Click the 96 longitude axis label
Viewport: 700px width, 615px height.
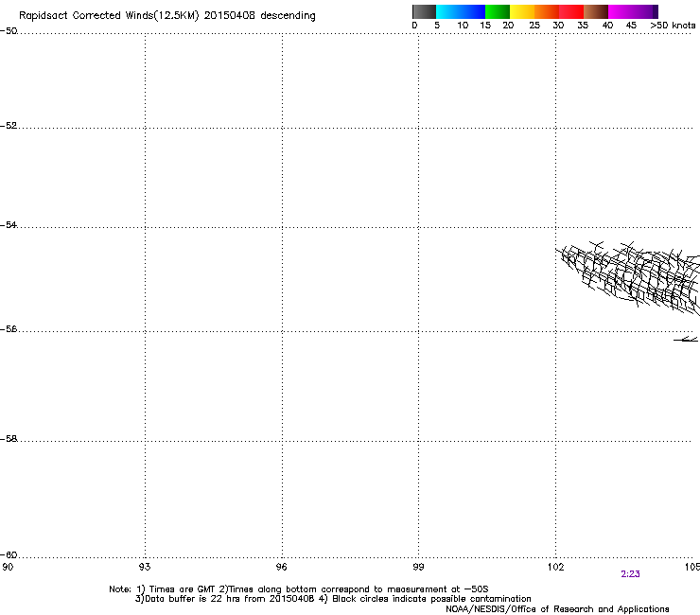click(282, 567)
